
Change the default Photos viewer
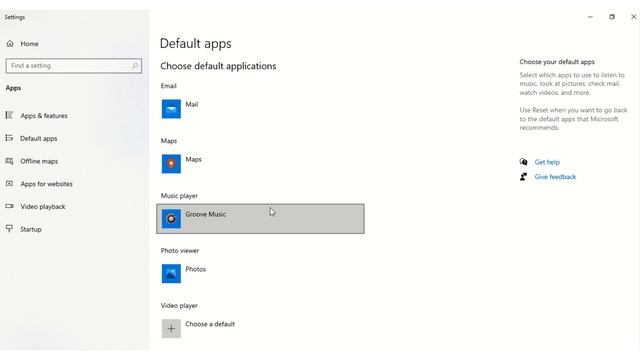[x=260, y=273]
